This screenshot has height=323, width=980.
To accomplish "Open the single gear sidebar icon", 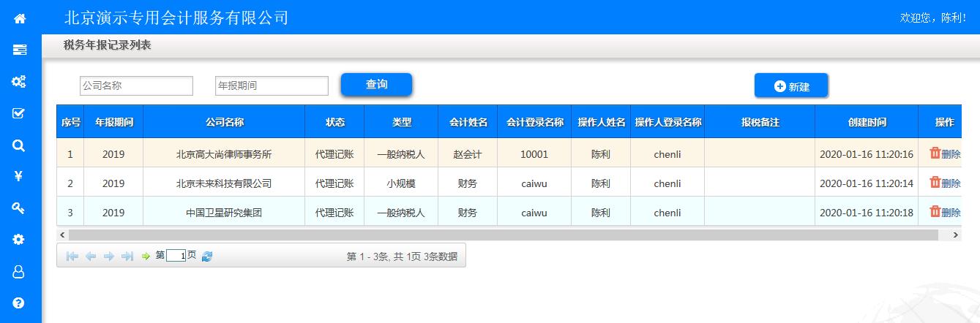I will point(20,240).
